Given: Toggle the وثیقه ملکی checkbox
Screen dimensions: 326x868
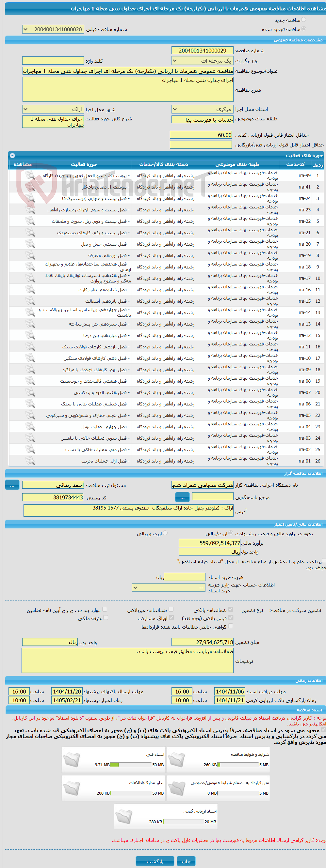Looking at the screenshot, I should [106, 617].
